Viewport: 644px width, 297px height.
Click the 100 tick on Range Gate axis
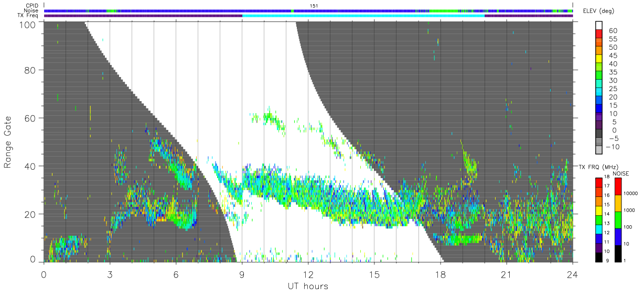[x=29, y=25]
